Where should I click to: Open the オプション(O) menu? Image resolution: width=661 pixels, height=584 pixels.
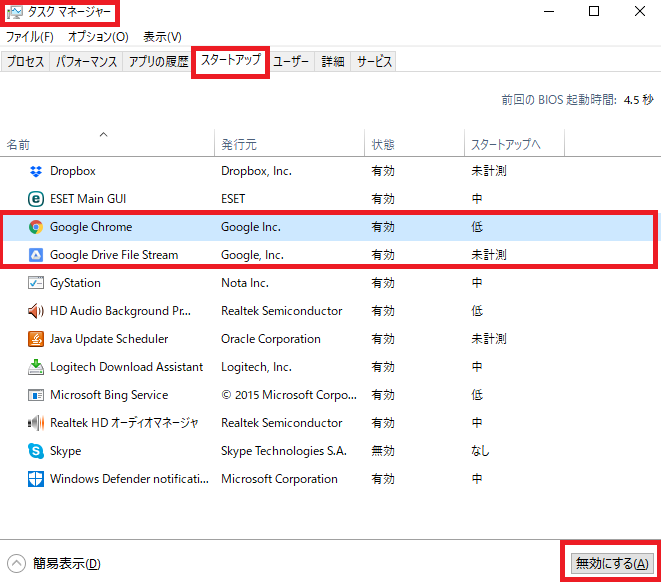click(98, 37)
